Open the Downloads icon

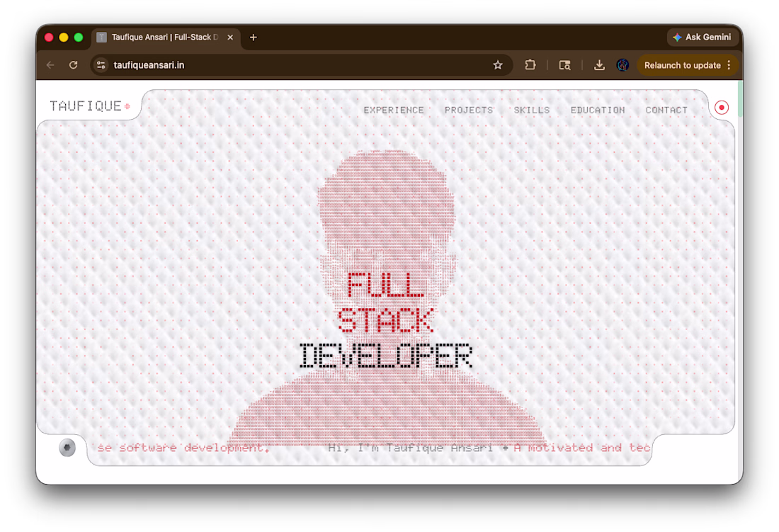(599, 65)
